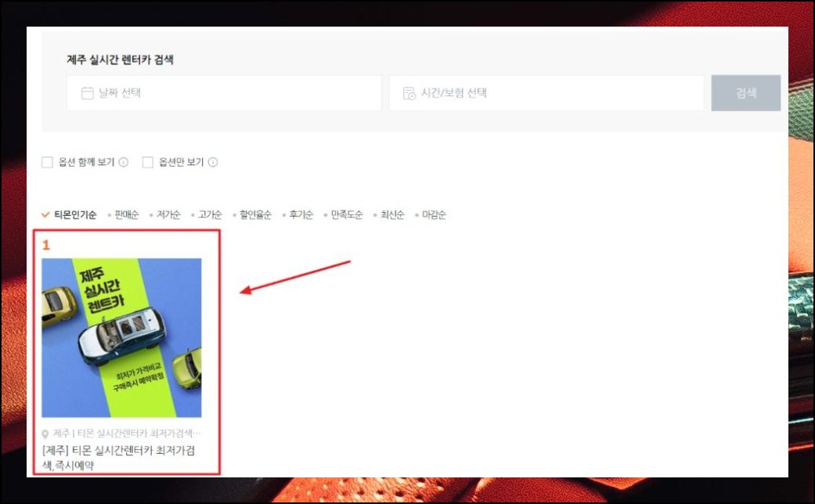Open the [제주] 티몬 실시간렌터카 최저가검색 title link
The image size is (815, 504).
click(x=118, y=458)
